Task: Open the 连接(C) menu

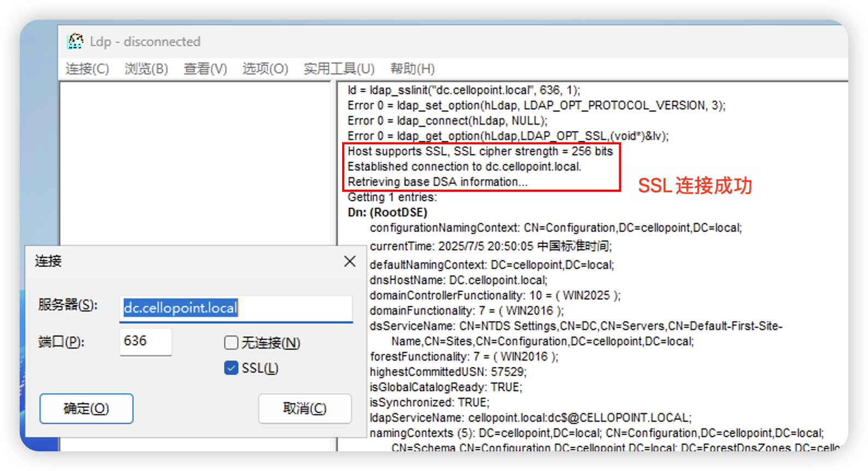Action: coord(87,69)
